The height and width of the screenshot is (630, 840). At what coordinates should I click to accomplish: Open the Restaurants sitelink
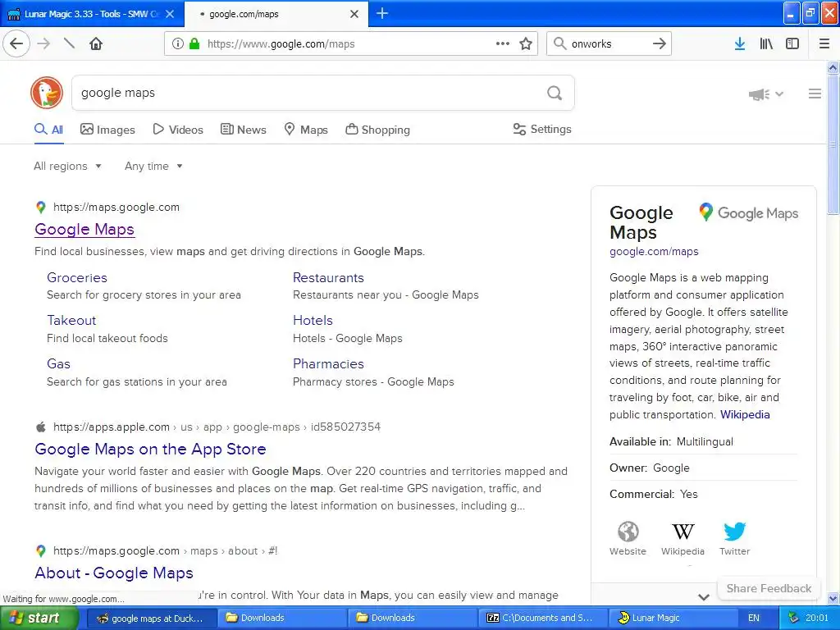(x=328, y=277)
